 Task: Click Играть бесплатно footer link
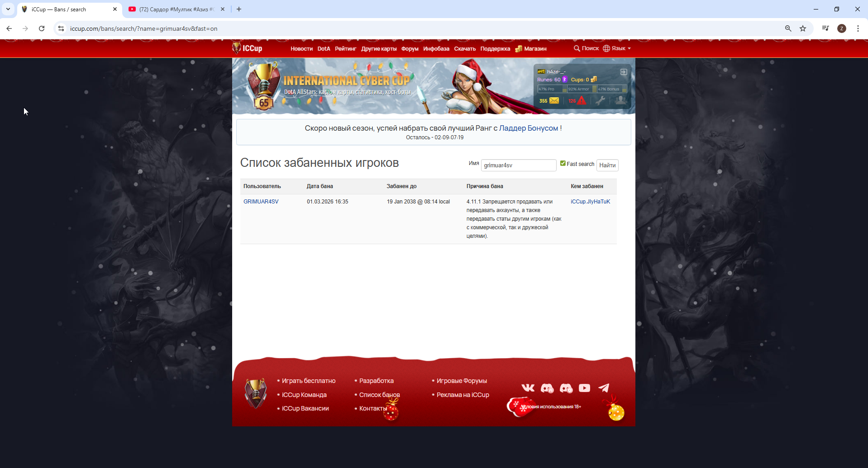(x=309, y=381)
